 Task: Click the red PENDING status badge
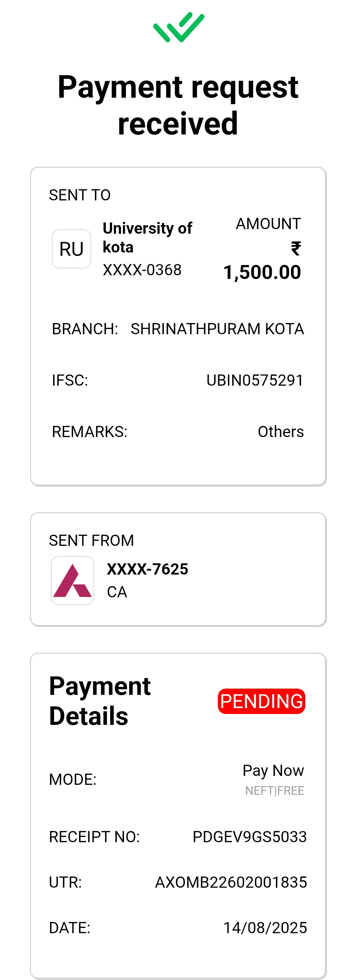tap(261, 701)
